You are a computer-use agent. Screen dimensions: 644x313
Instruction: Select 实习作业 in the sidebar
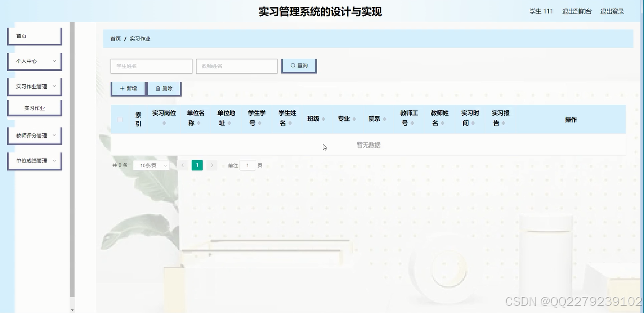pyautogui.click(x=35, y=108)
